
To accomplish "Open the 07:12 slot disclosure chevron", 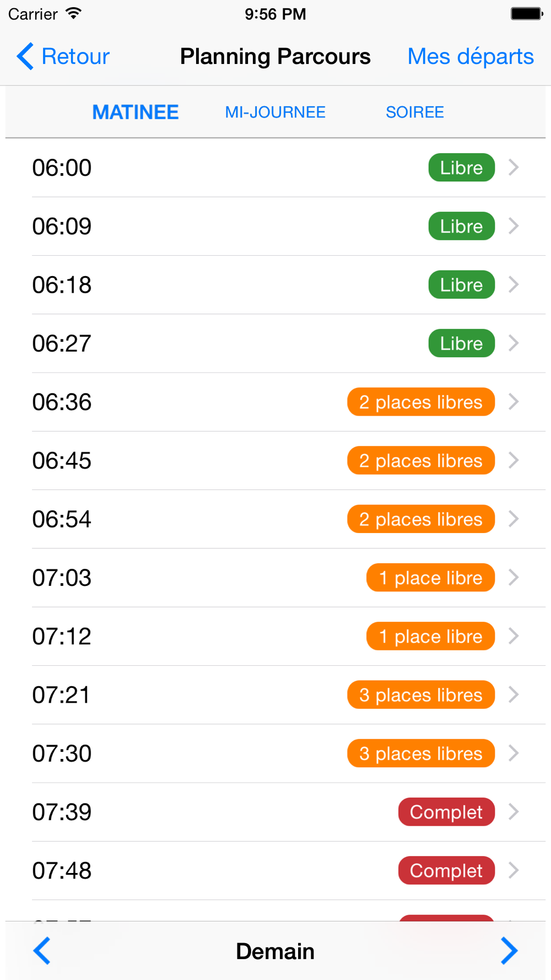I will pyautogui.click(x=514, y=636).
